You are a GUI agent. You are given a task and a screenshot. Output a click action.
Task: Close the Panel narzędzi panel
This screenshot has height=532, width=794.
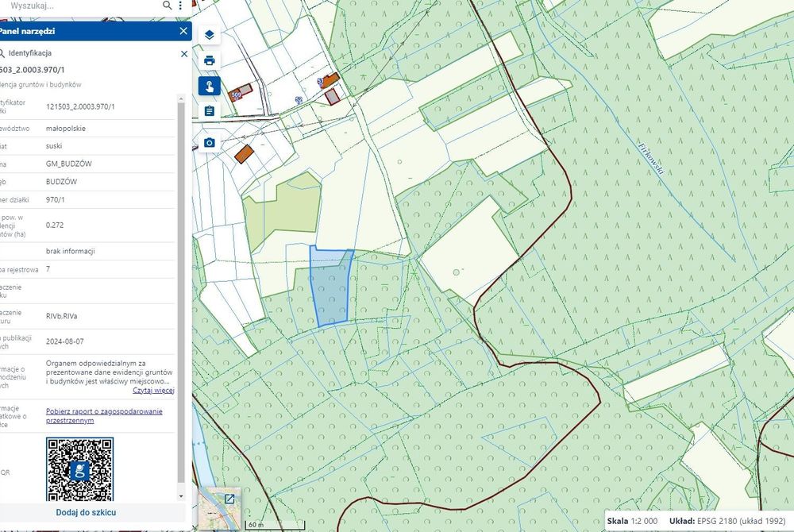(x=183, y=31)
